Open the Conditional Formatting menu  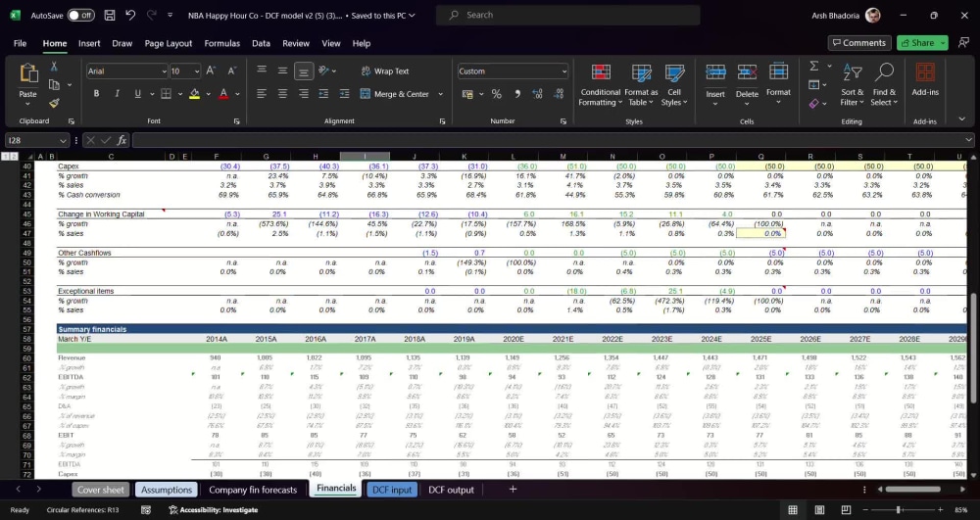coord(600,85)
